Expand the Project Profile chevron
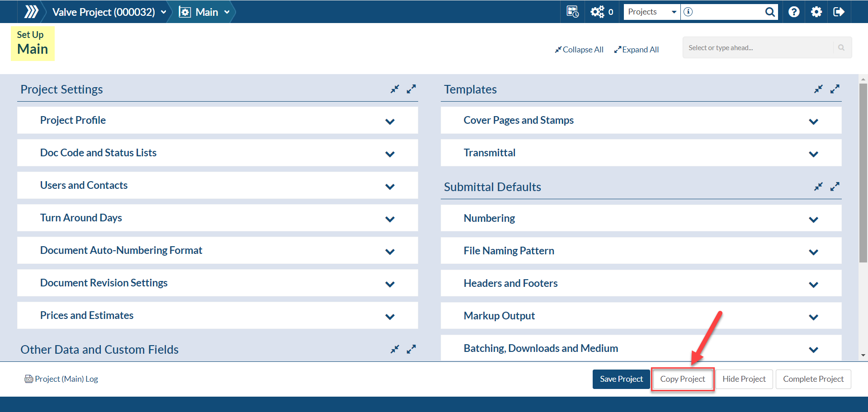This screenshot has width=868, height=412. (390, 122)
